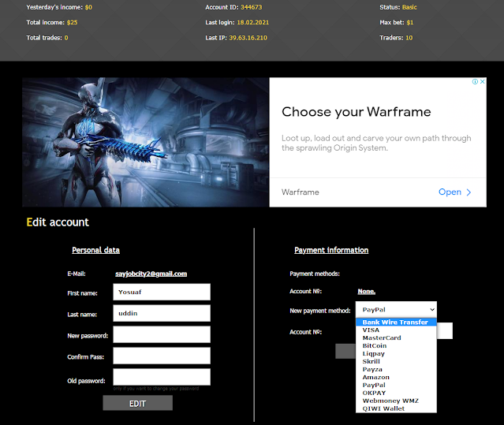Click the Account ID value 344673
The image size is (504, 425).
point(252,7)
